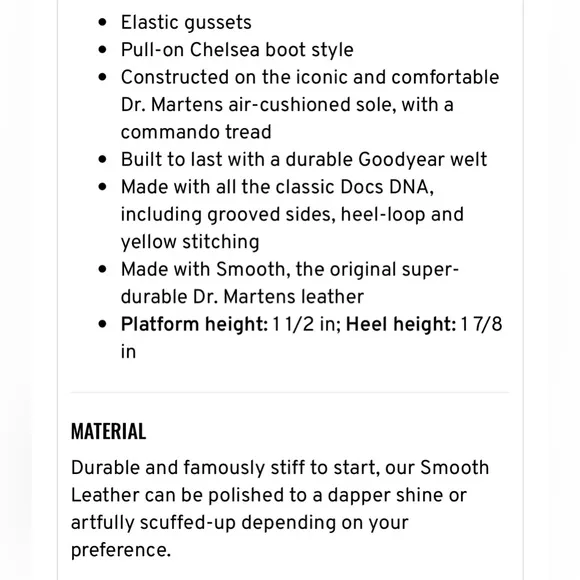Click the "Elastic gussets" bullet text

(x=186, y=23)
